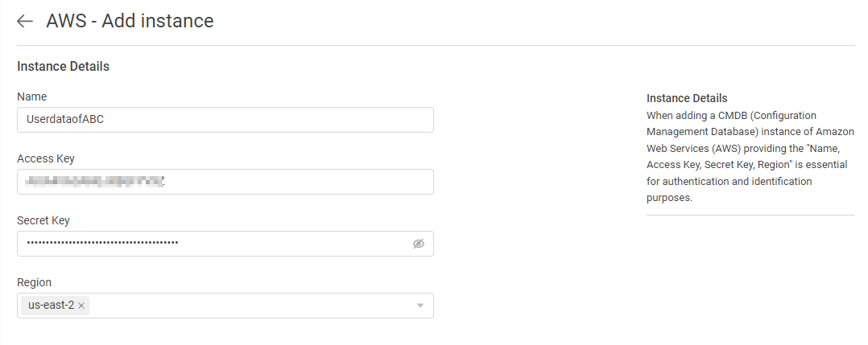Select the left Instance Details section heading
868x345 pixels.
(63, 66)
